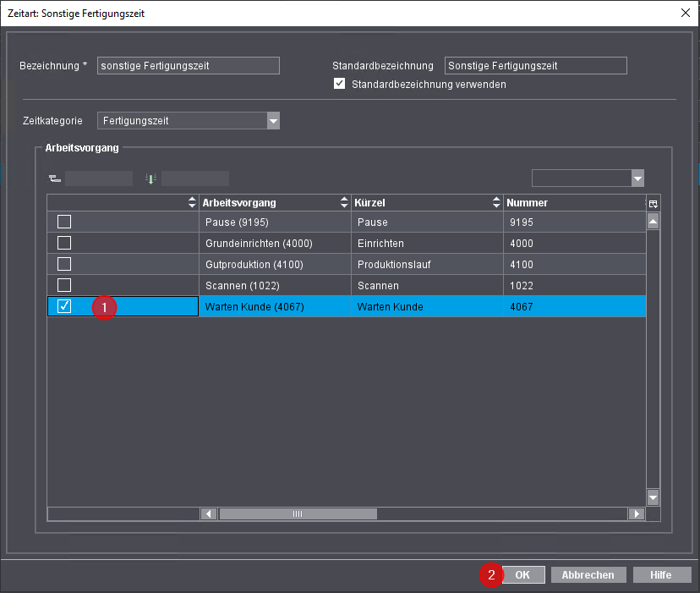The image size is (700, 593).
Task: Click the Nummer cell 4067
Action: pyautogui.click(x=575, y=306)
